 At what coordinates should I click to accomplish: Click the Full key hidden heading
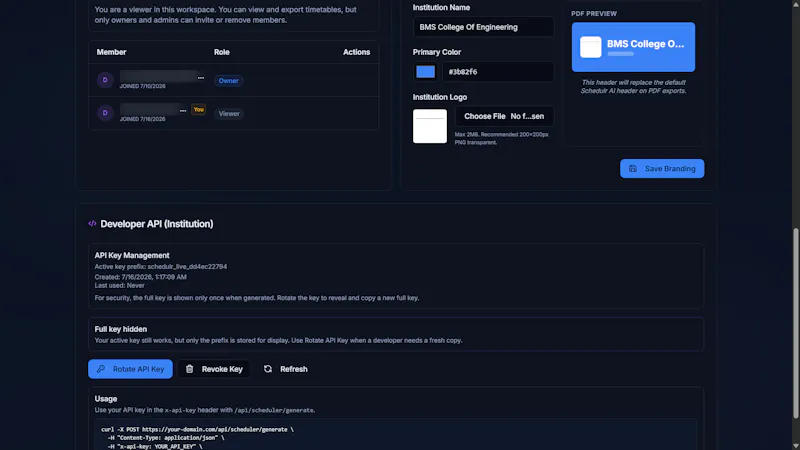120,329
